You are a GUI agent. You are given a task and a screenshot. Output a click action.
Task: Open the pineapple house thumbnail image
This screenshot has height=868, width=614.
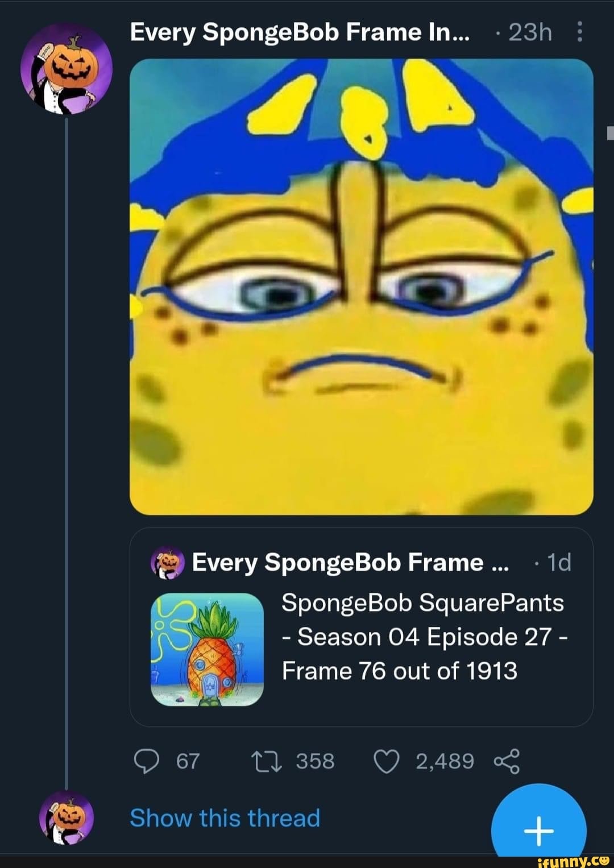209,648
